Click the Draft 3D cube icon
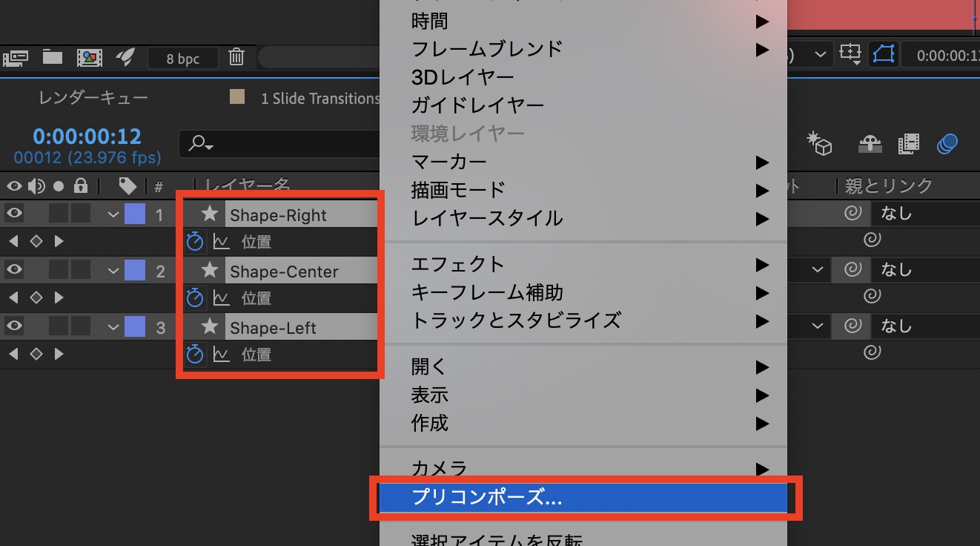The image size is (980, 546). click(820, 143)
